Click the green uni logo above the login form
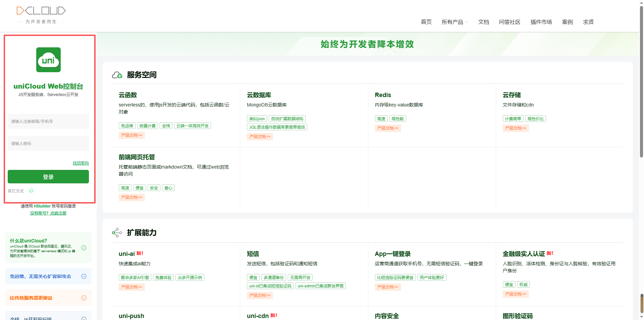 48,60
